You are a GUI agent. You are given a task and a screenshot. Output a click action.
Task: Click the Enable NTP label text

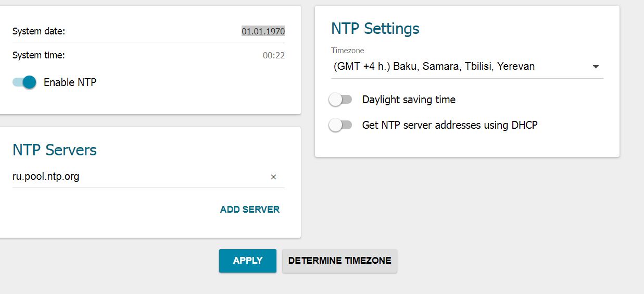tap(70, 82)
